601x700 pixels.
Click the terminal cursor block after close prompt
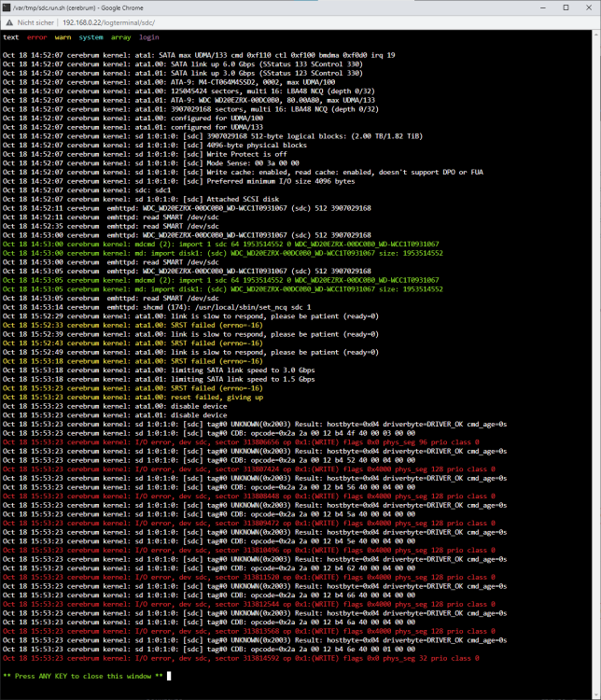(169, 676)
